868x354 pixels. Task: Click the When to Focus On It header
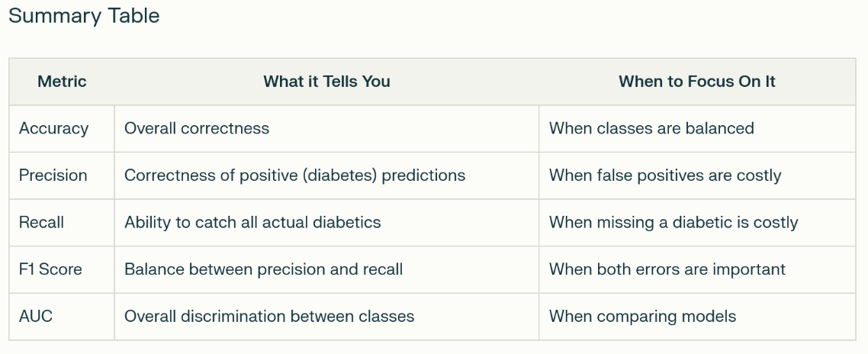pyautogui.click(x=696, y=82)
